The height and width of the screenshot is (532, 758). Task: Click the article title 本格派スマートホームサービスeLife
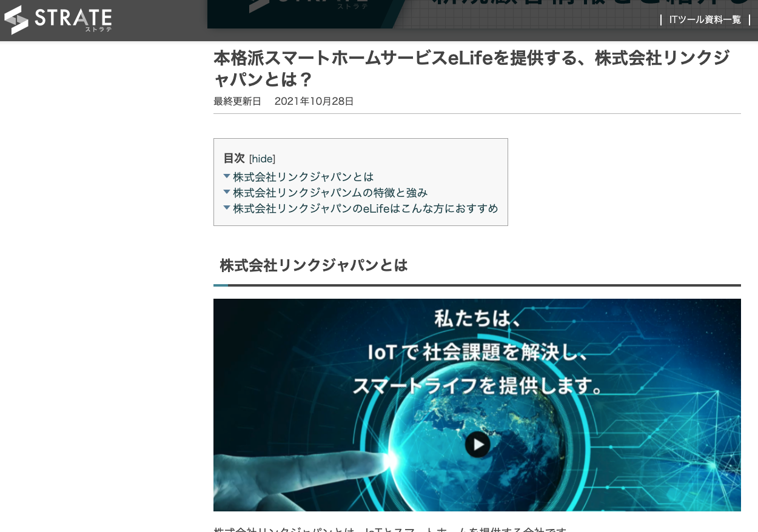tap(472, 68)
